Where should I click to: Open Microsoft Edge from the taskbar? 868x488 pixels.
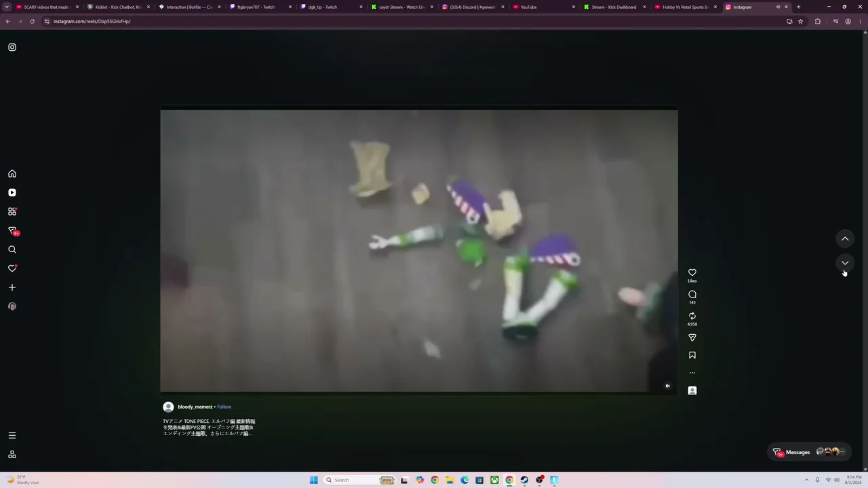click(465, 480)
